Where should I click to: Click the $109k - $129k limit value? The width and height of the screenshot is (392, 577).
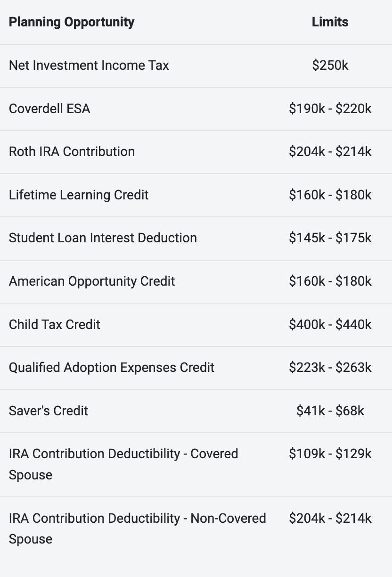pyautogui.click(x=330, y=454)
